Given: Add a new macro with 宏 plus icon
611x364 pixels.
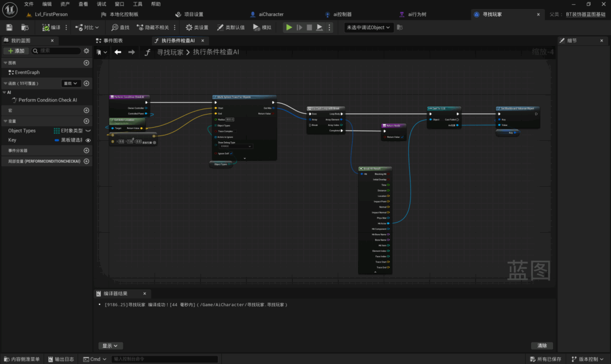Looking at the screenshot, I should tap(87, 110).
